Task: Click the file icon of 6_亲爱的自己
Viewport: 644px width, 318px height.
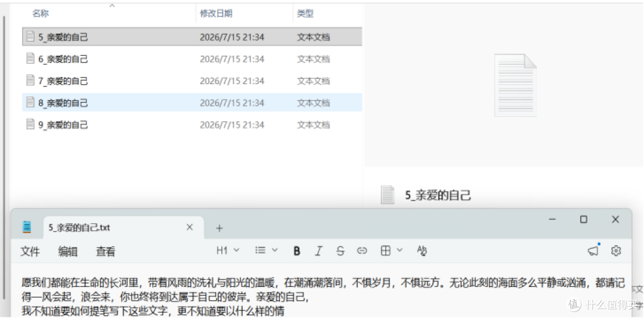Action: (x=30, y=58)
